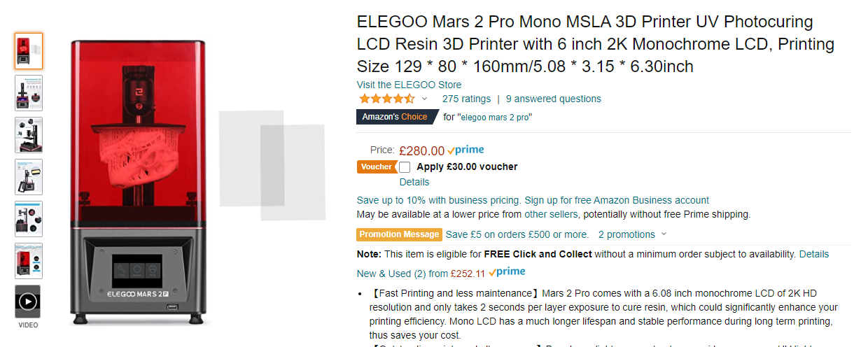
Task: Click the Promotion Message badge
Action: pos(399,234)
